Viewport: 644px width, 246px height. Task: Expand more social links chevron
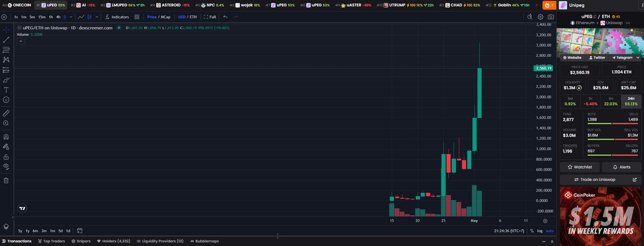click(x=639, y=57)
